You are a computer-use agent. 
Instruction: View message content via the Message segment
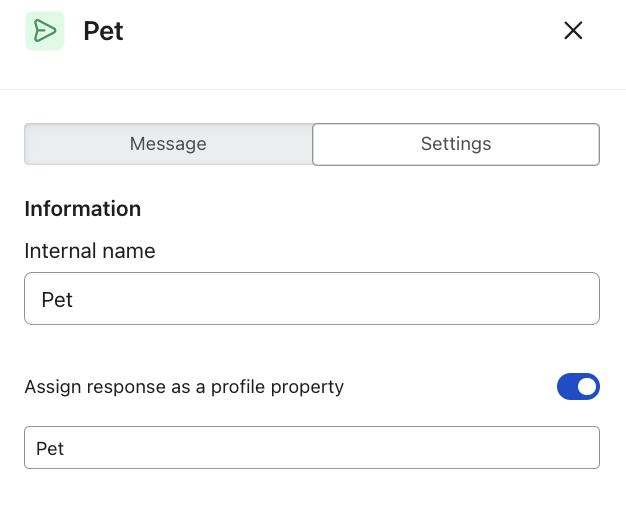pyautogui.click(x=168, y=144)
